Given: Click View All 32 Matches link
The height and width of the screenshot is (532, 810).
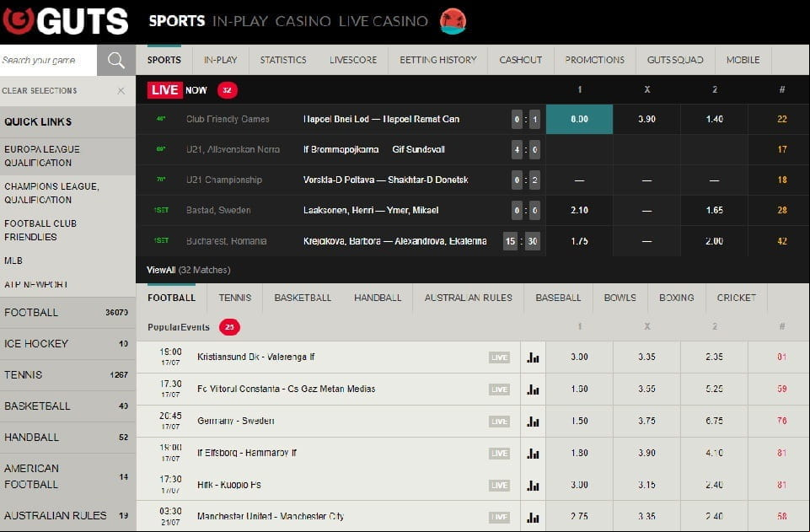Looking at the screenshot, I should 188,270.
